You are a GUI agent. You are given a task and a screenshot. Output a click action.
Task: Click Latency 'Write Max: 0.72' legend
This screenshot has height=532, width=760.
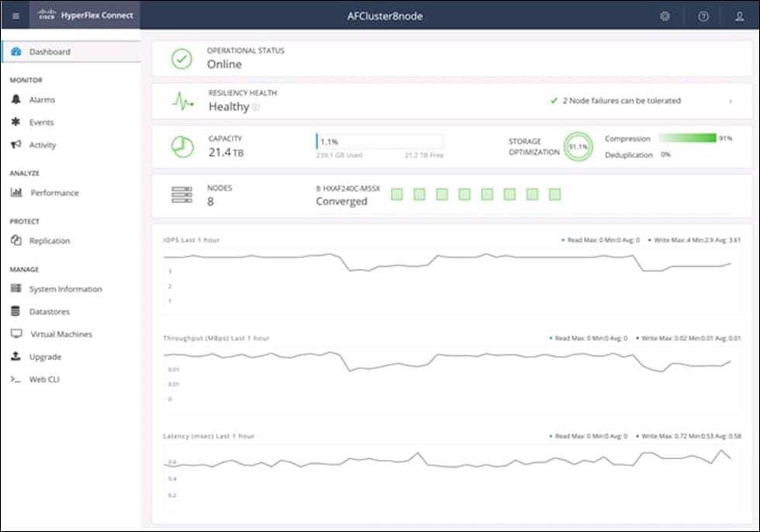[689, 436]
